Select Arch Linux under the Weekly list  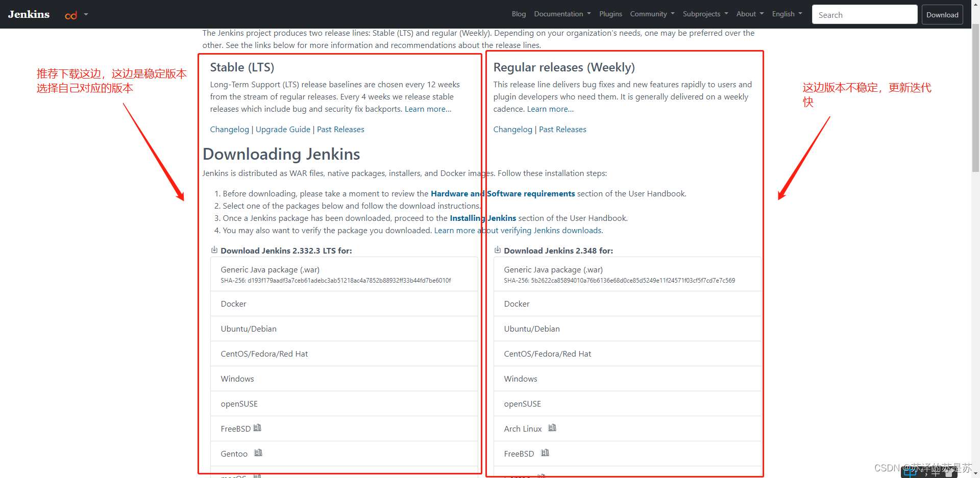point(627,429)
